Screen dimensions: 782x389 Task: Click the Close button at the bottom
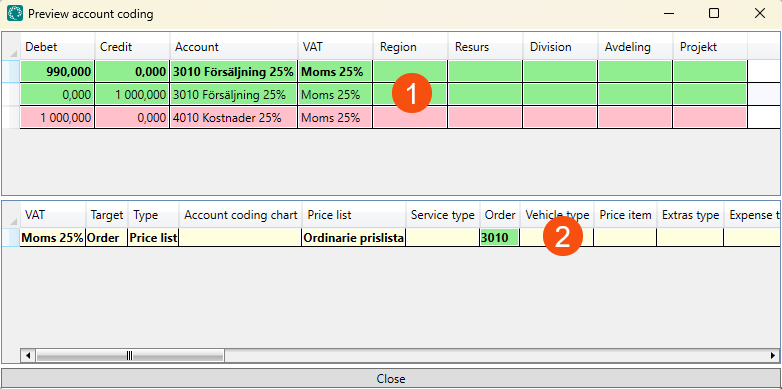pos(391,379)
